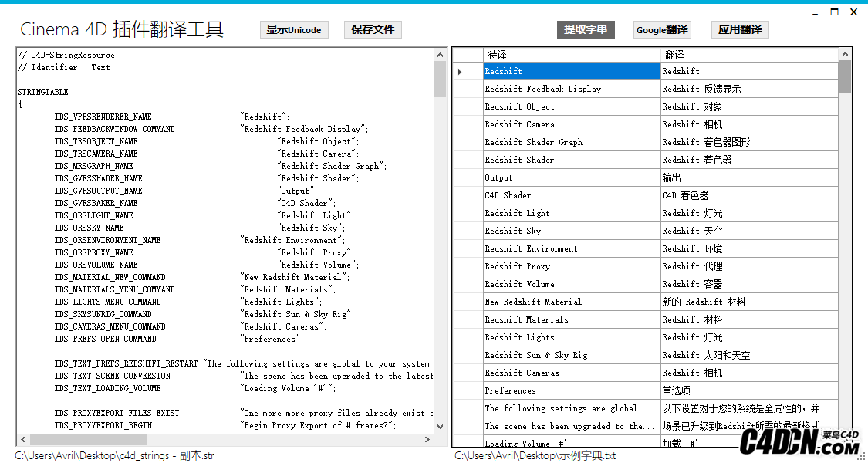Image resolution: width=868 pixels, height=463 pixels.
Task: Click the 翻译 column header
Action: click(749, 55)
